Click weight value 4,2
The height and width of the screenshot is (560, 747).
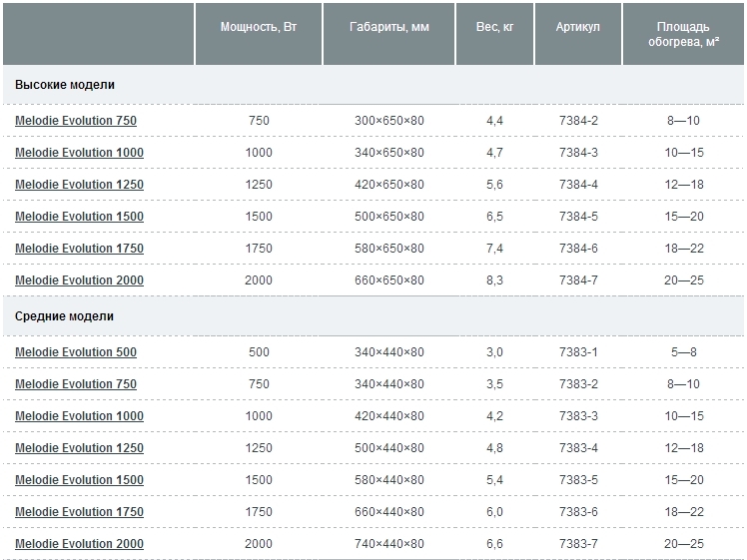[494, 416]
